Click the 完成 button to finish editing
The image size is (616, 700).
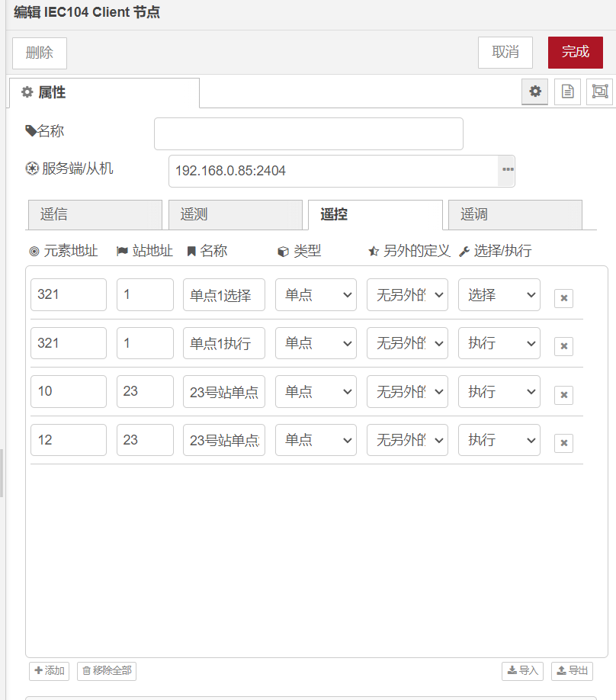click(x=575, y=53)
